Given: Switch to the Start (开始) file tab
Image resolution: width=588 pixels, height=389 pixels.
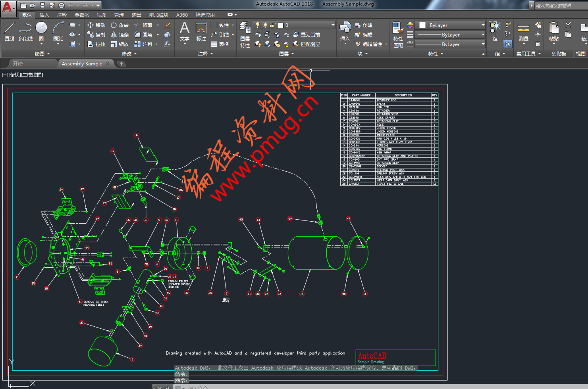Looking at the screenshot, I should point(18,63).
